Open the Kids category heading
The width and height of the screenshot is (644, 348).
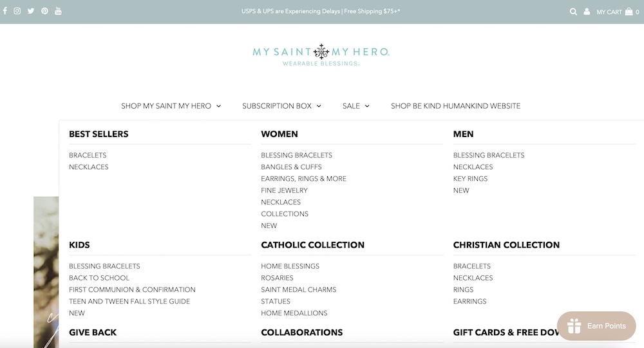pos(79,244)
